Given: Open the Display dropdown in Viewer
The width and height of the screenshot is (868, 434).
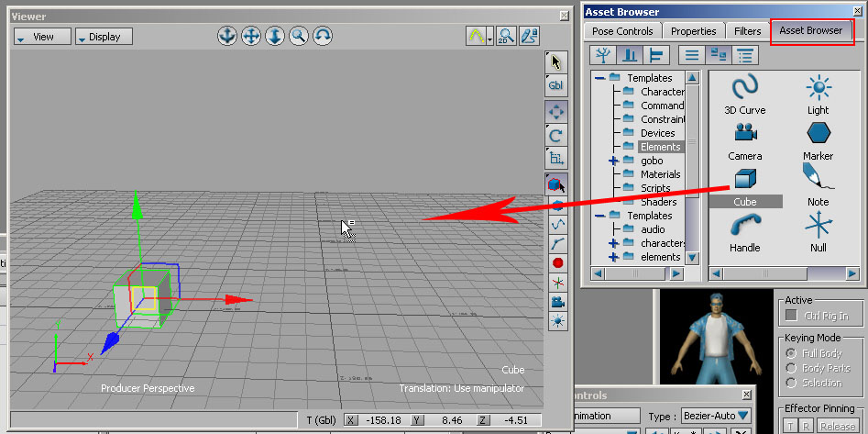Looking at the screenshot, I should pyautogui.click(x=104, y=37).
